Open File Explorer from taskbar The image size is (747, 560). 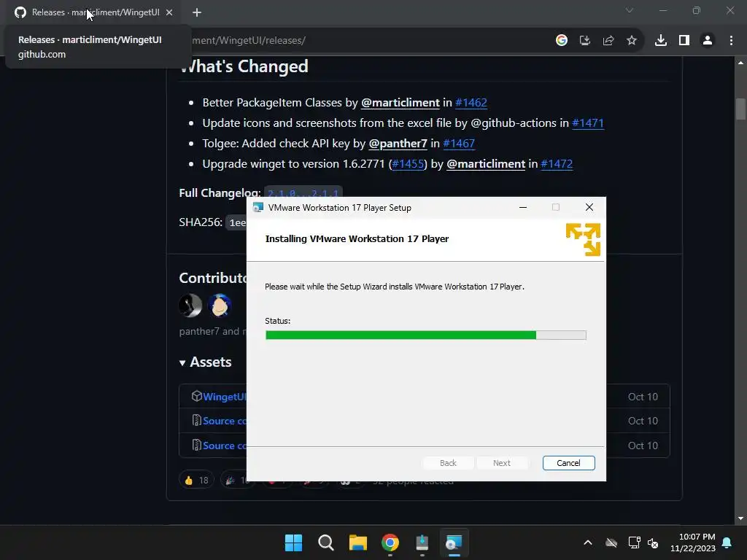[357, 542]
